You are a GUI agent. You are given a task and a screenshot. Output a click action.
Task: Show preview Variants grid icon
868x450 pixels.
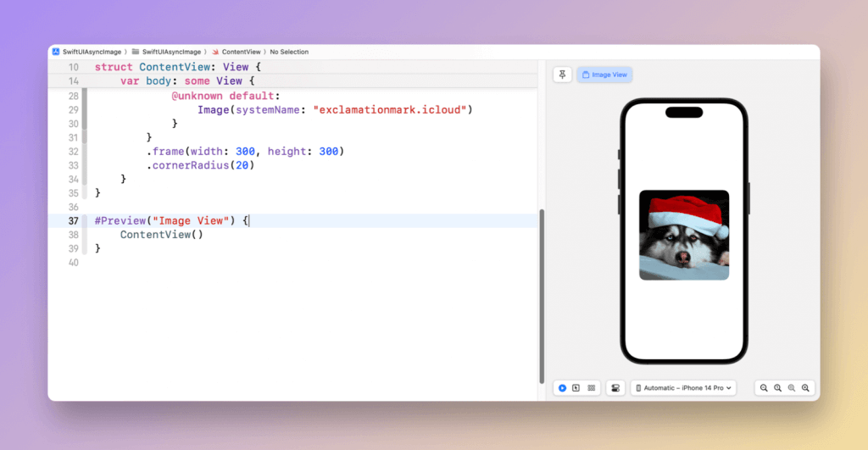(x=591, y=387)
